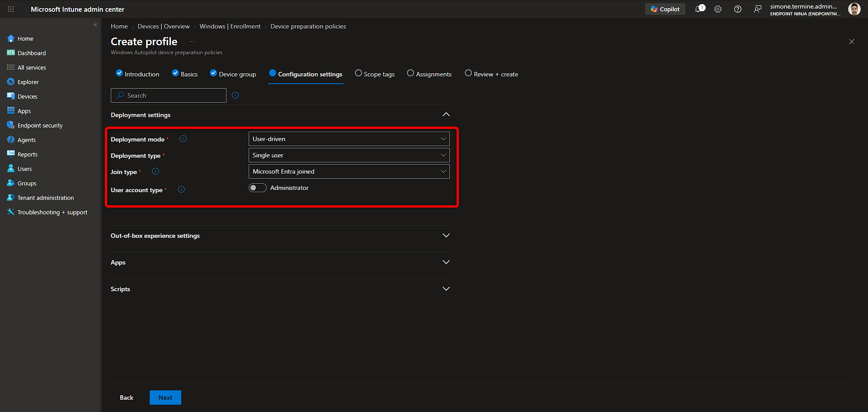This screenshot has height=412, width=868.
Task: Show info tooltip for Join type
Action: pos(156,171)
